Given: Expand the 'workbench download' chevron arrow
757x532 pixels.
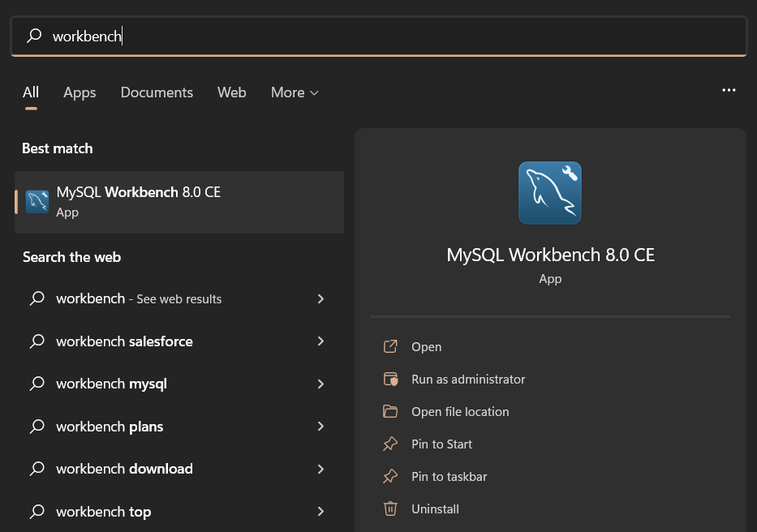Looking at the screenshot, I should pos(320,469).
